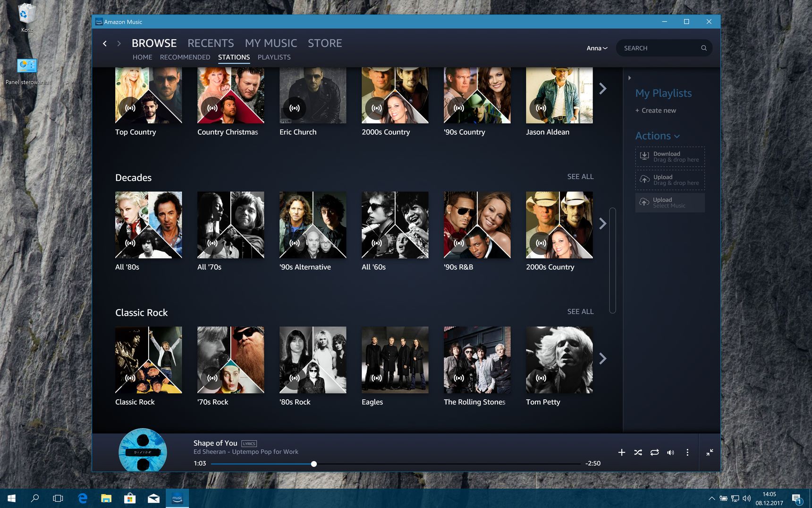Play the '90s R&B station
Screen dimensions: 812x508
(x=459, y=243)
